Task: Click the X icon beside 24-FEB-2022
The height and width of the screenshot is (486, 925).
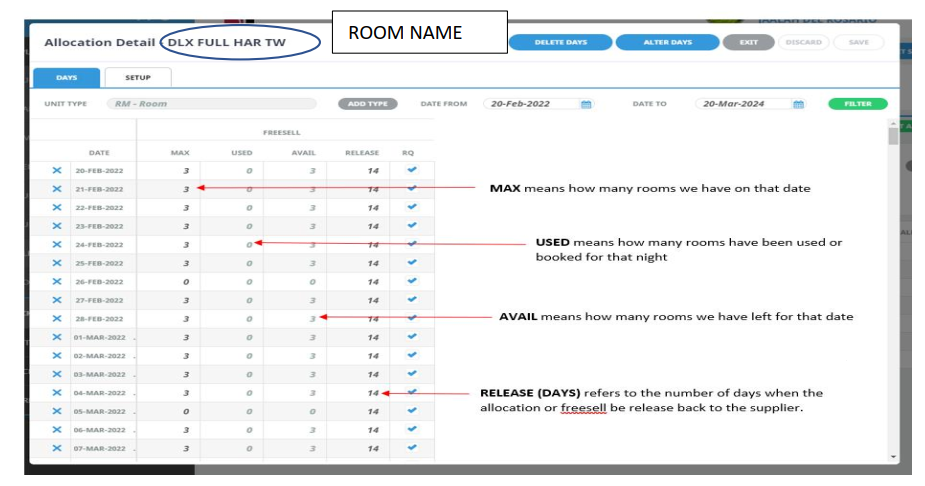Action: [57, 244]
